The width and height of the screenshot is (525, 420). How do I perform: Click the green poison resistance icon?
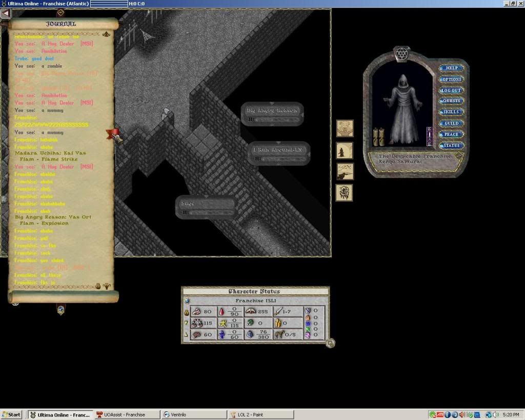(308, 329)
